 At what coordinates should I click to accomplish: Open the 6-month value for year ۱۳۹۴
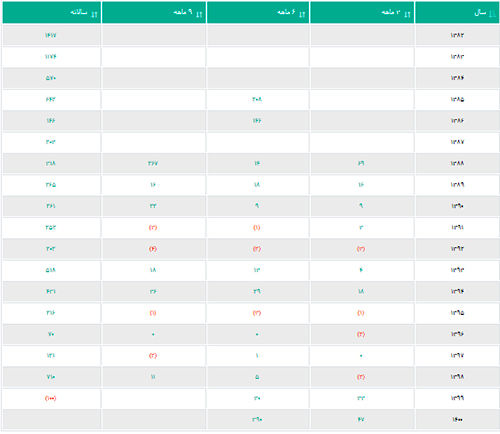pyautogui.click(x=257, y=291)
